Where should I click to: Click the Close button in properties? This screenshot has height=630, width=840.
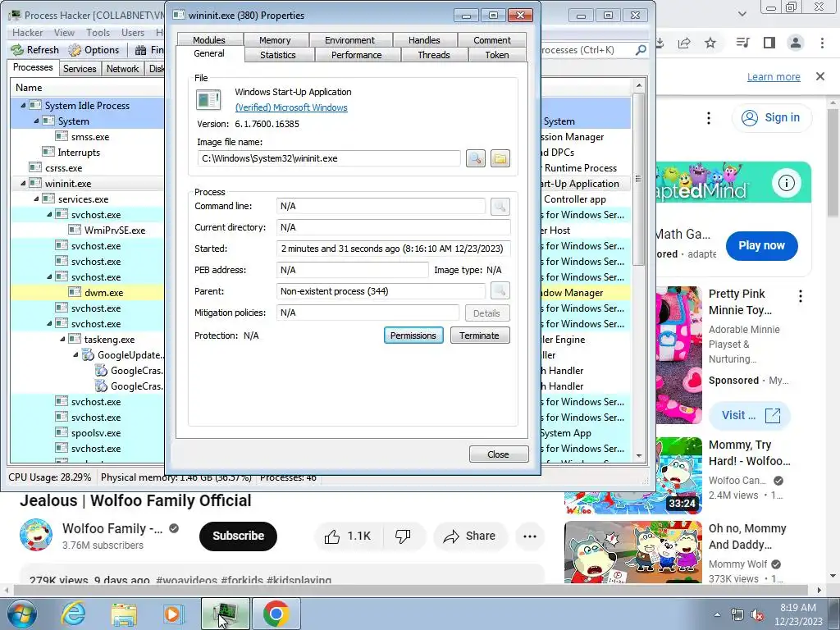(498, 454)
